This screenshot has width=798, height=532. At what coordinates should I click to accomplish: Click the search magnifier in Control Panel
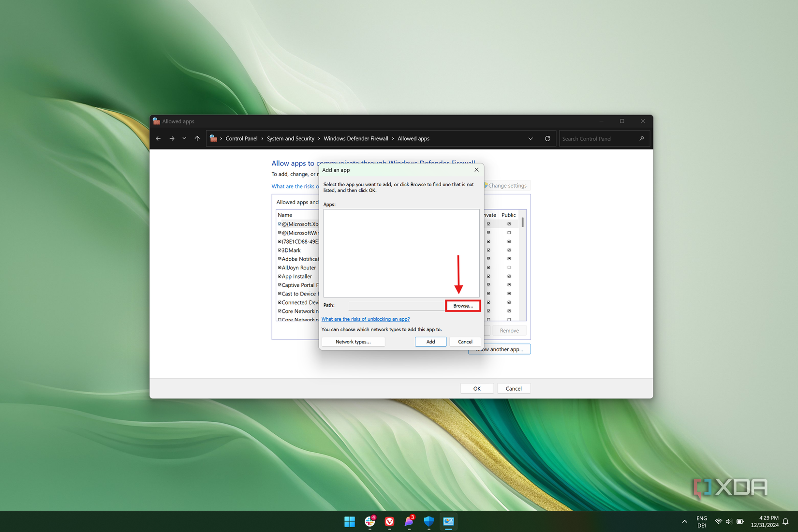[x=641, y=138]
